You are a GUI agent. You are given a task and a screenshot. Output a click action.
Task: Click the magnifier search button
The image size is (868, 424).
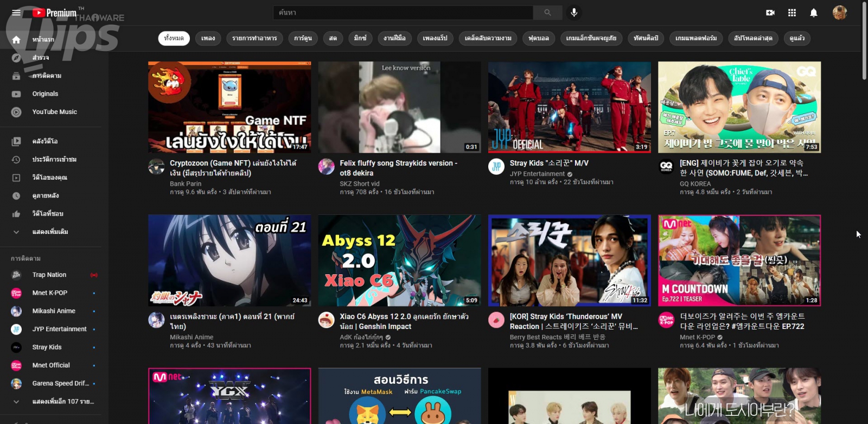click(x=547, y=12)
